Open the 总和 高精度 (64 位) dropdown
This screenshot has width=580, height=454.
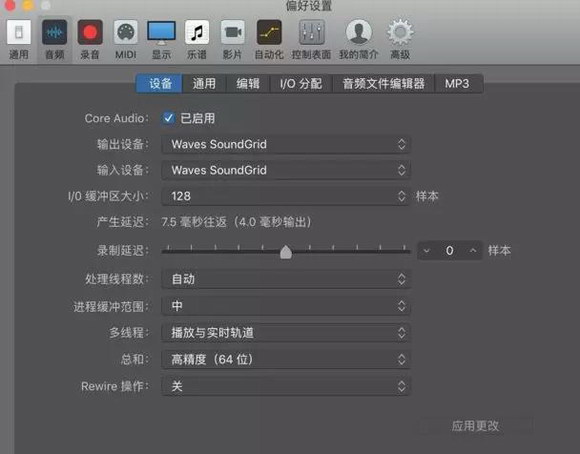(x=286, y=359)
